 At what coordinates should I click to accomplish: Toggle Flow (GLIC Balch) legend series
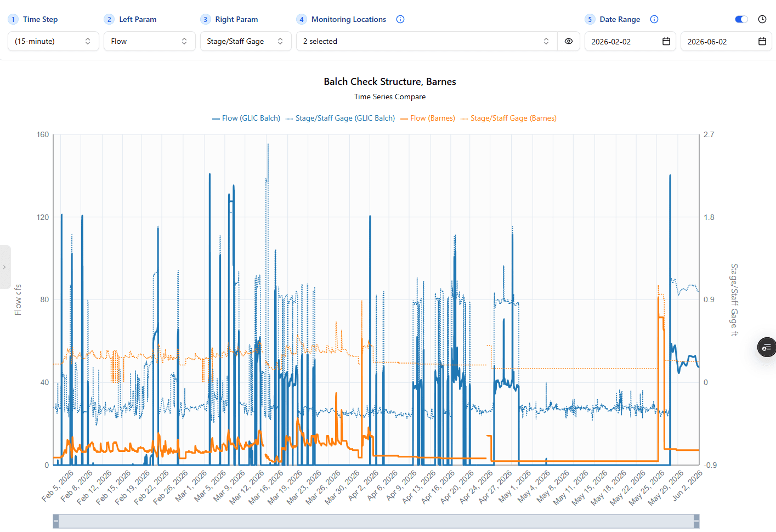point(246,118)
